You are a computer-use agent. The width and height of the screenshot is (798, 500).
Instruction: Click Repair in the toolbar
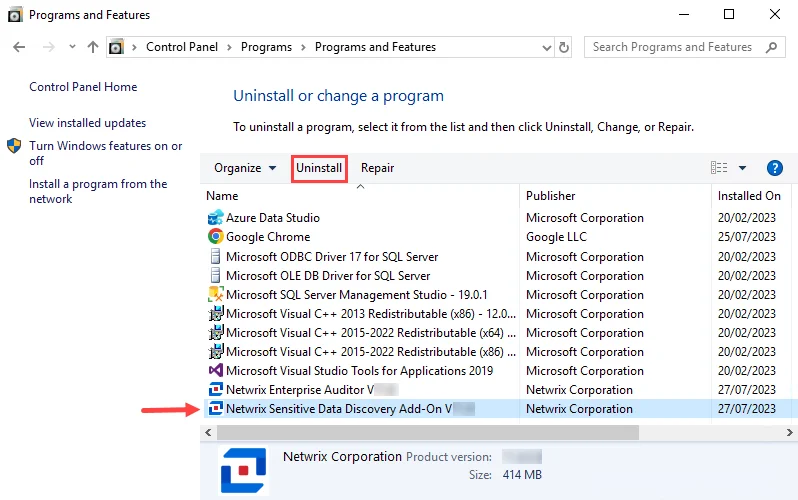pos(377,168)
